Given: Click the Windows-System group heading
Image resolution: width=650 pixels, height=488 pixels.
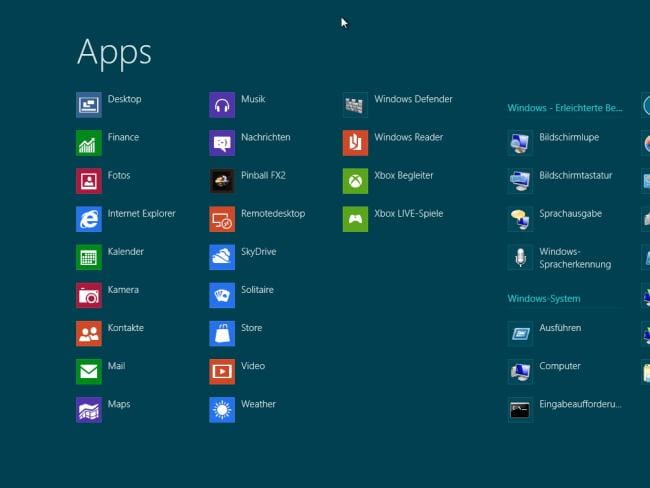Looking at the screenshot, I should (544, 299).
